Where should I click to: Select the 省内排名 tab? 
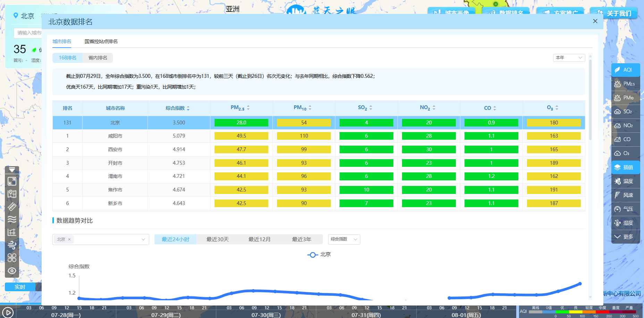point(98,58)
